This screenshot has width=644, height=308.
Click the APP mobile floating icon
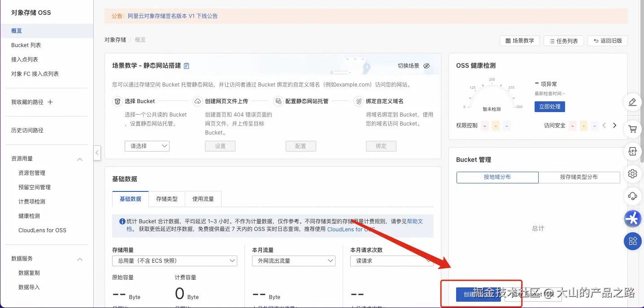(633, 152)
